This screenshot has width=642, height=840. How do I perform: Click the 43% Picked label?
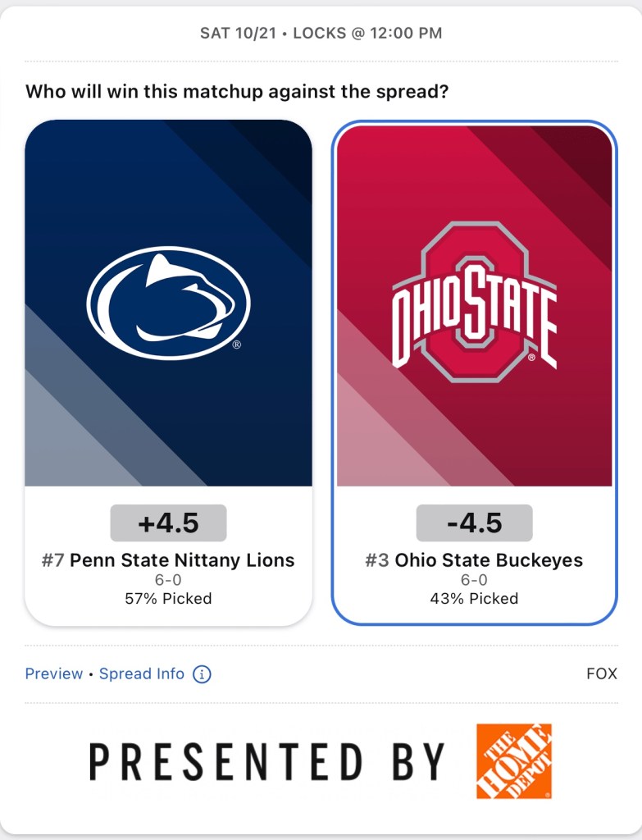pos(474,599)
